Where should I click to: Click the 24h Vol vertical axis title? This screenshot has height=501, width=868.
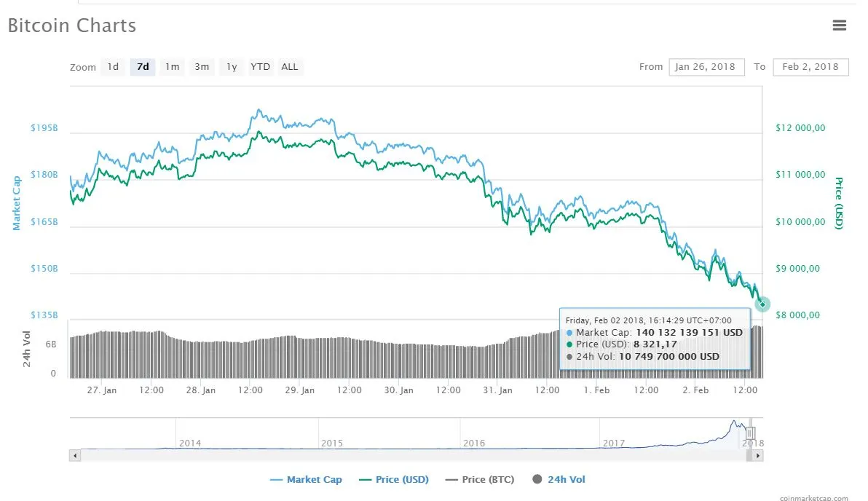click(26, 349)
